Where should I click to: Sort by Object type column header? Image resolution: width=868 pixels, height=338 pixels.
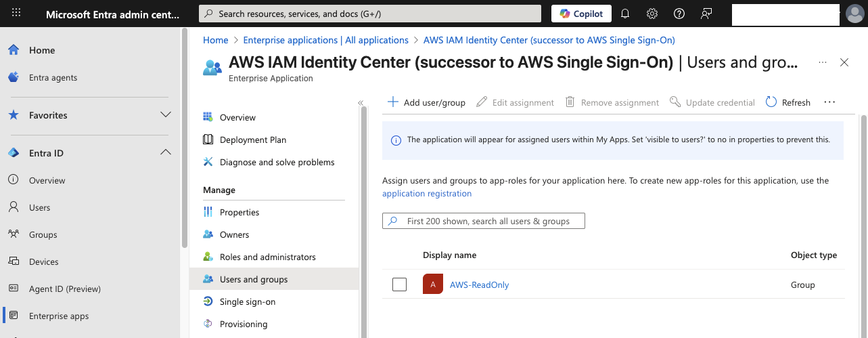tap(814, 255)
